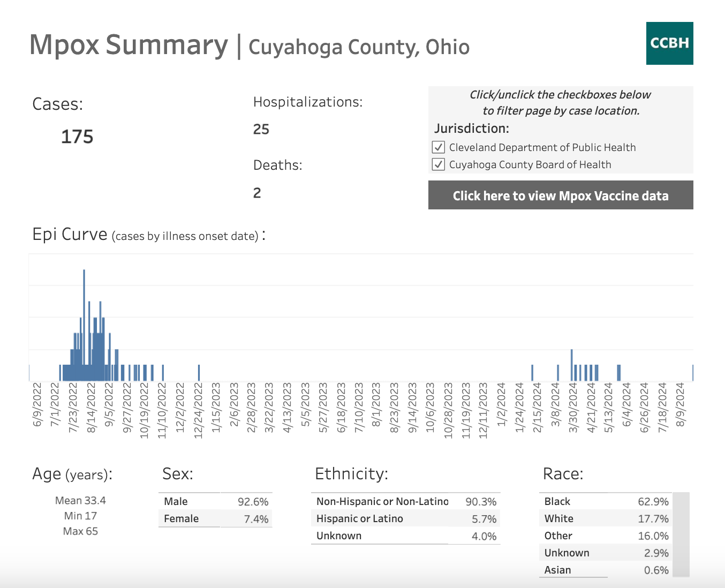Select the Asian row in Race table

[605, 570]
